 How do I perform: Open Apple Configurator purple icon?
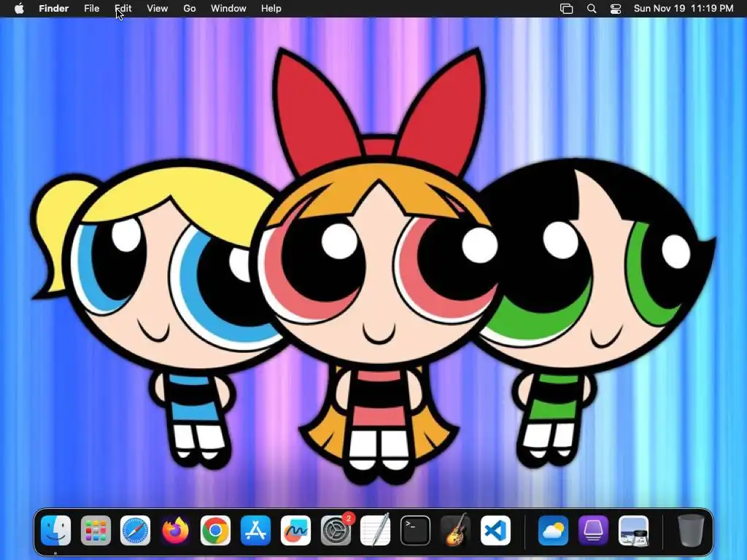pyautogui.click(x=593, y=531)
